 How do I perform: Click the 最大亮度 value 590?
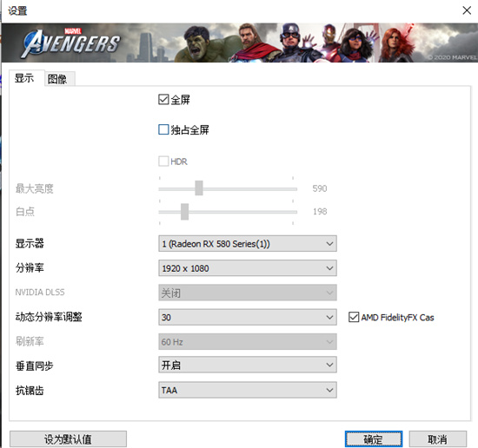tap(320, 188)
